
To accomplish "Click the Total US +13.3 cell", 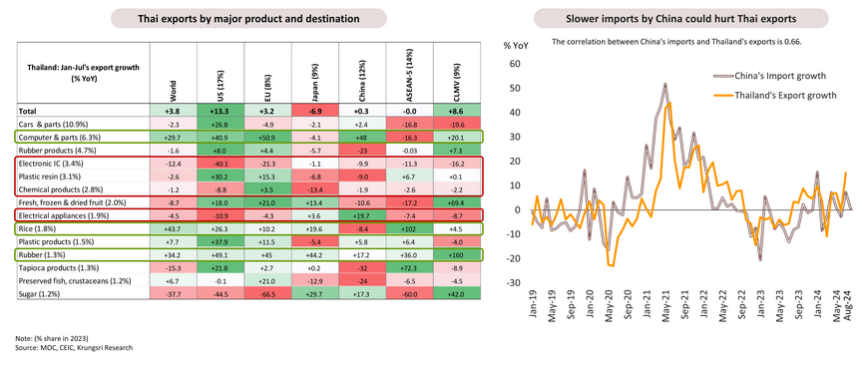I will (x=220, y=111).
